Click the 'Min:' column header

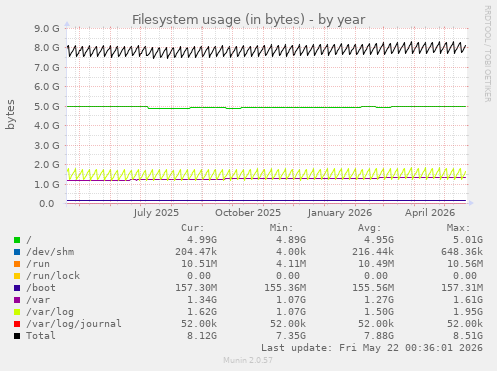click(x=282, y=228)
